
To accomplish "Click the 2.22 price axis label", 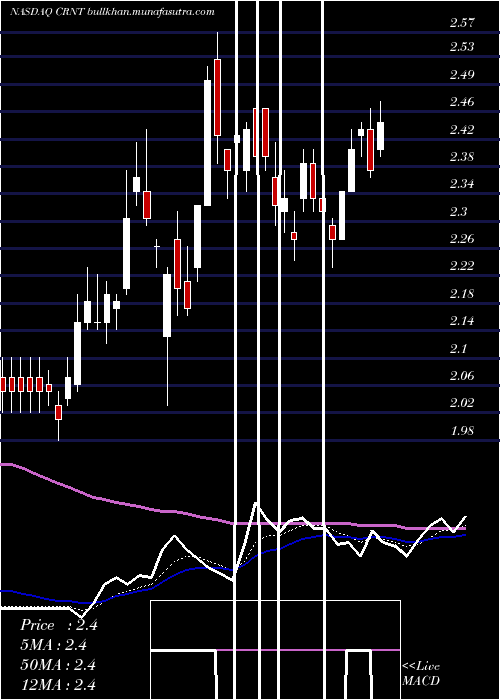I will click(462, 266).
